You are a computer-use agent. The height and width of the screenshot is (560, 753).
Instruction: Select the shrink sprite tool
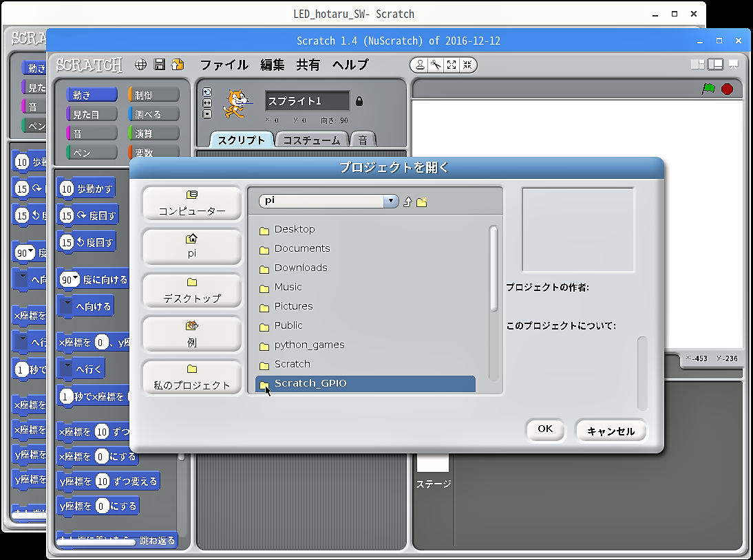(467, 65)
